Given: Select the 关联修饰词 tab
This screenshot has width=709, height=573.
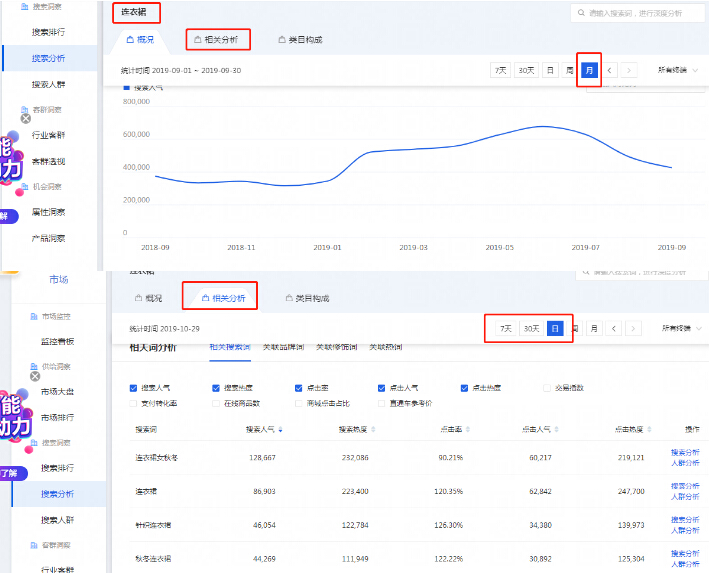Looking at the screenshot, I should [x=336, y=347].
